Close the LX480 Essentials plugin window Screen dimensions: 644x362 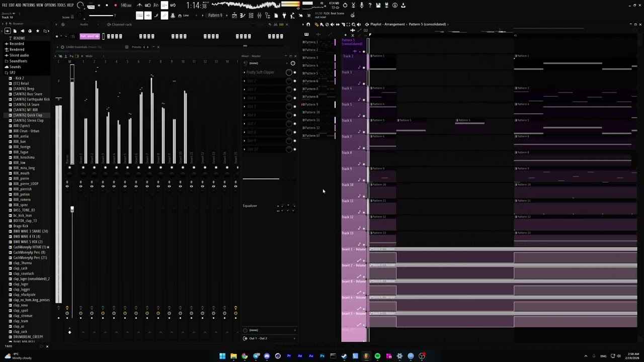coord(158,47)
